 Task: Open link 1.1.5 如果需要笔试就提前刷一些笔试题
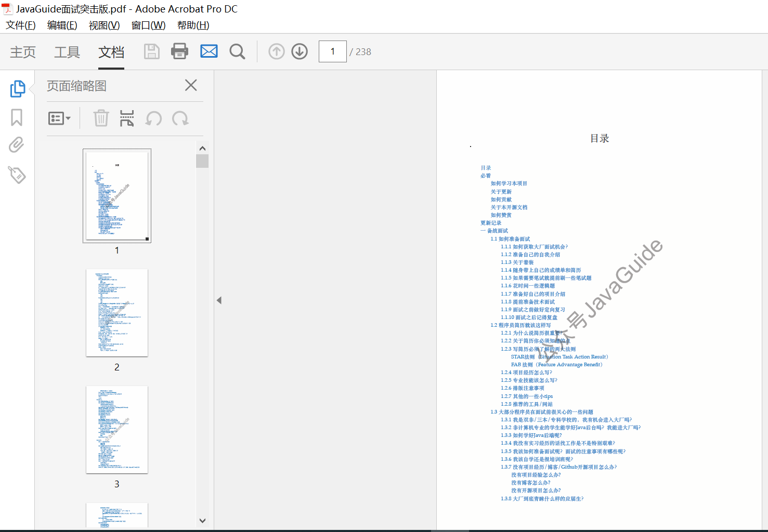pyautogui.click(x=546, y=278)
